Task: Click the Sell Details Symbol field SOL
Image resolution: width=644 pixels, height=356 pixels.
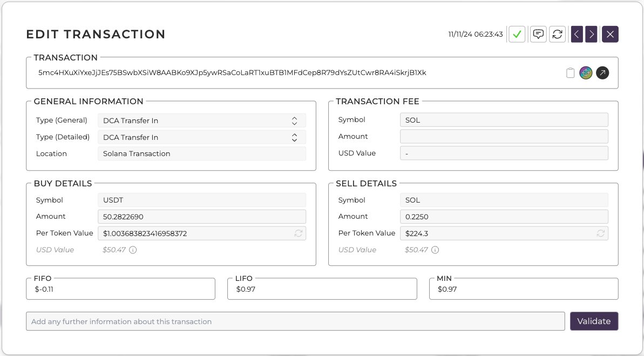Action: click(x=504, y=200)
